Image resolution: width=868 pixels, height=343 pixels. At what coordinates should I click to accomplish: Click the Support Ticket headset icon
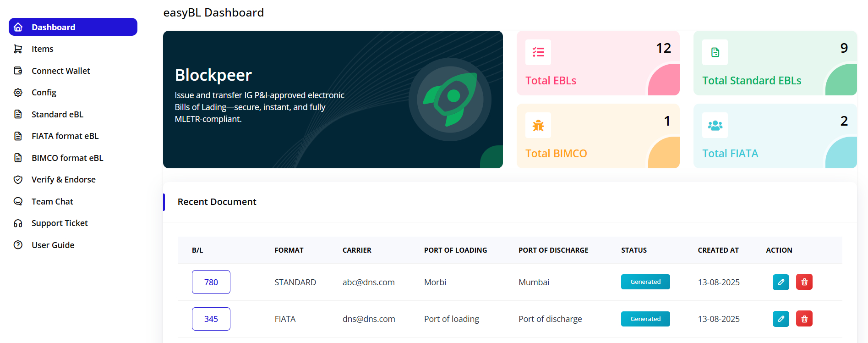point(18,223)
